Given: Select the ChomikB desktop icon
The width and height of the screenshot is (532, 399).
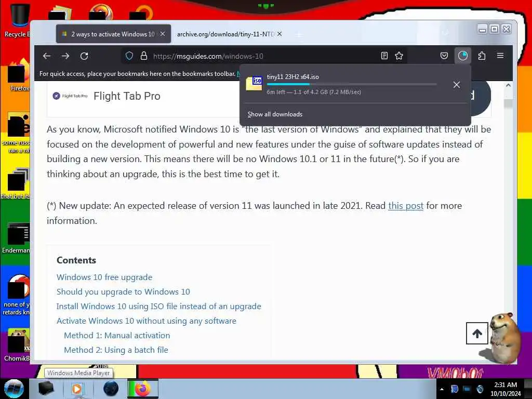Looking at the screenshot, I should pos(17,345).
